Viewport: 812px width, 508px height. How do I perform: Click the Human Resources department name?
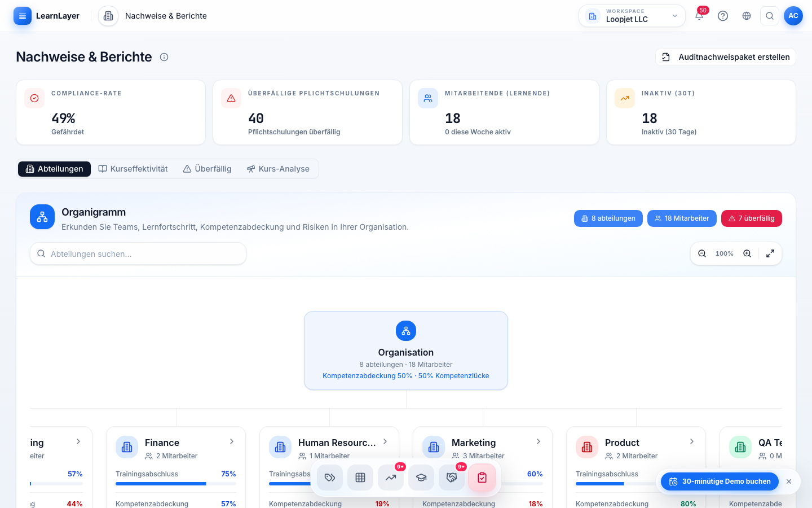pos(337,443)
